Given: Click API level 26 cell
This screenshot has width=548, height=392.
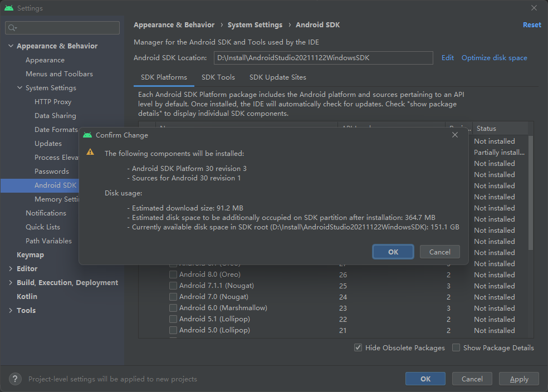Looking at the screenshot, I should [x=343, y=275].
